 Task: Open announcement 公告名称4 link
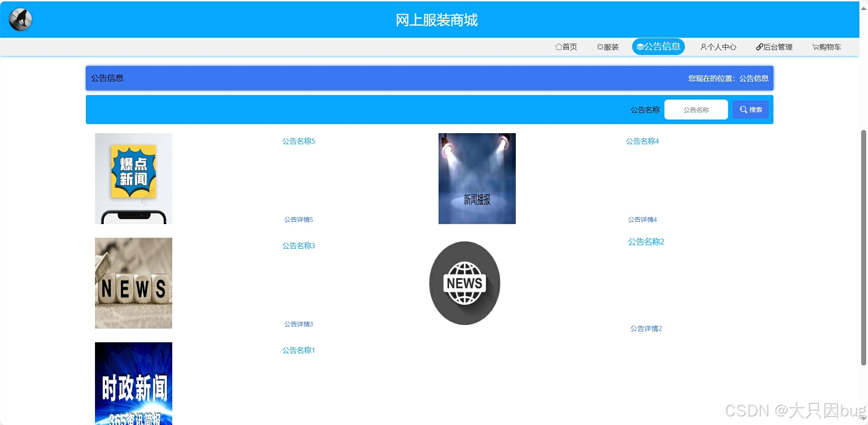pyautogui.click(x=642, y=141)
